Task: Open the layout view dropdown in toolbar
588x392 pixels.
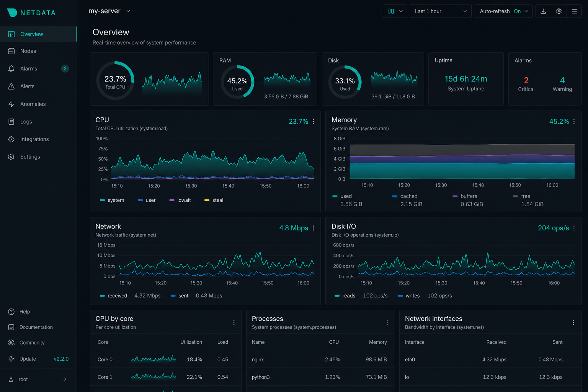Action: point(395,11)
